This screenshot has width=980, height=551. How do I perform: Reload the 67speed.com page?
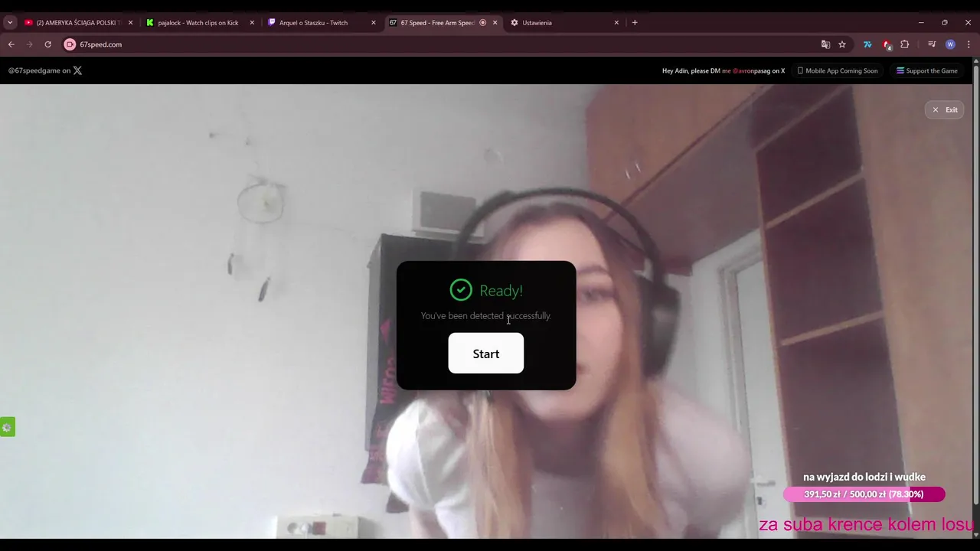coord(47,44)
